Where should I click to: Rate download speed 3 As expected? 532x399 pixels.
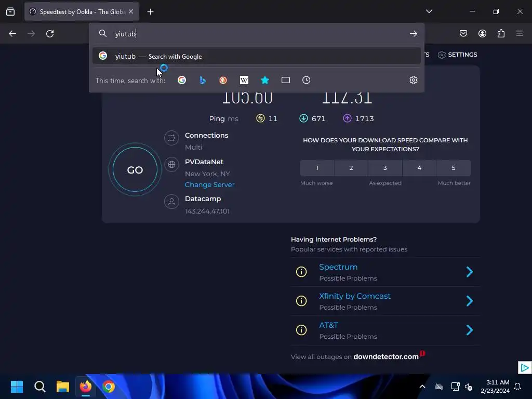click(385, 168)
